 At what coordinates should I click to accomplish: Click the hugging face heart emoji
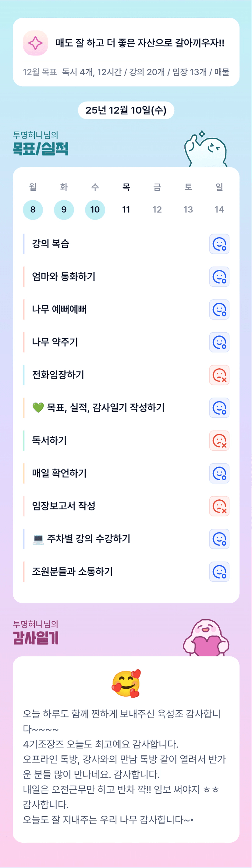click(126, 683)
